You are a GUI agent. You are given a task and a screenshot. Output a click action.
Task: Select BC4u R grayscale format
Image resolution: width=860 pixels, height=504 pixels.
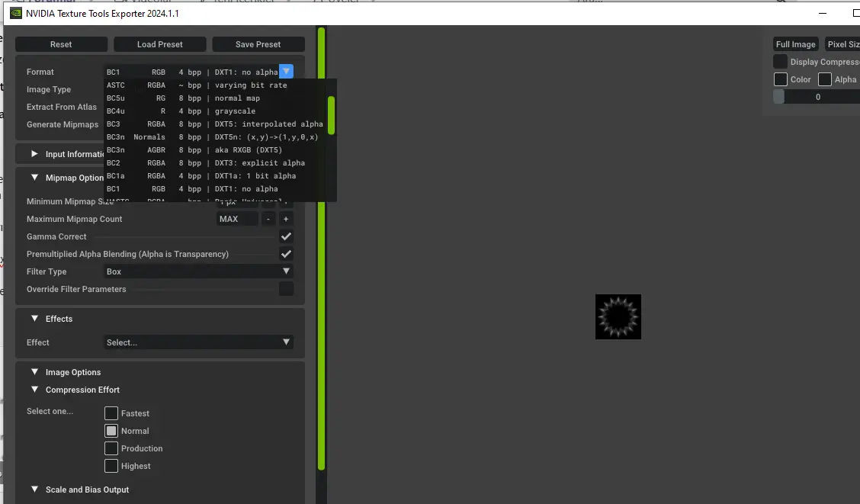click(214, 111)
